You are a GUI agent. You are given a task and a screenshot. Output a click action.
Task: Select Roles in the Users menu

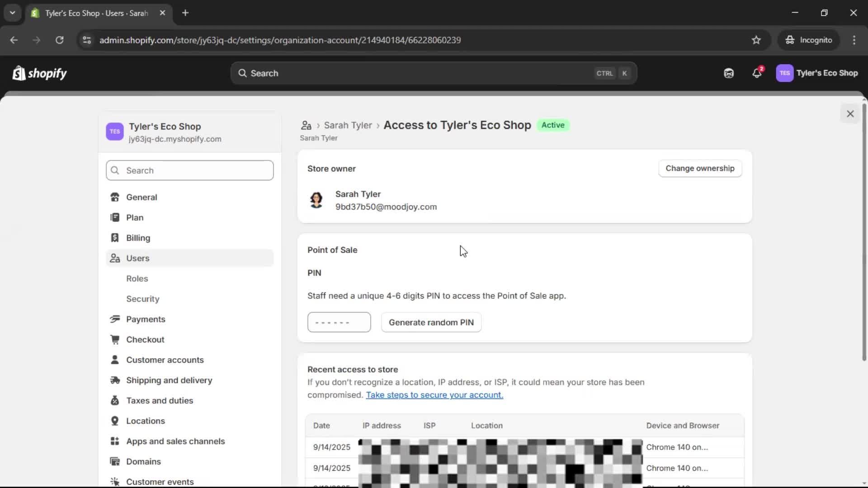pos(137,278)
